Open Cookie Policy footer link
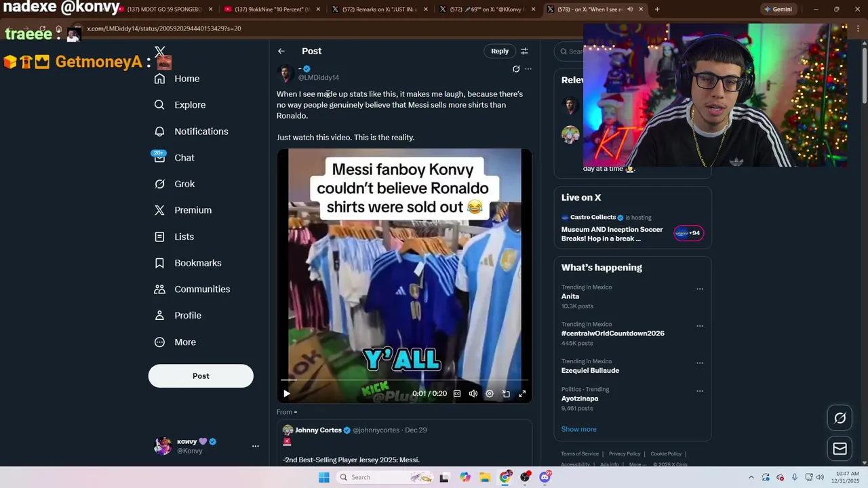868x488 pixels. (x=666, y=454)
